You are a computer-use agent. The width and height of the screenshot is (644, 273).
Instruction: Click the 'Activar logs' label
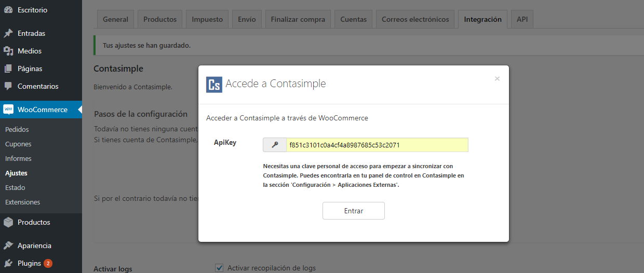tap(113, 269)
